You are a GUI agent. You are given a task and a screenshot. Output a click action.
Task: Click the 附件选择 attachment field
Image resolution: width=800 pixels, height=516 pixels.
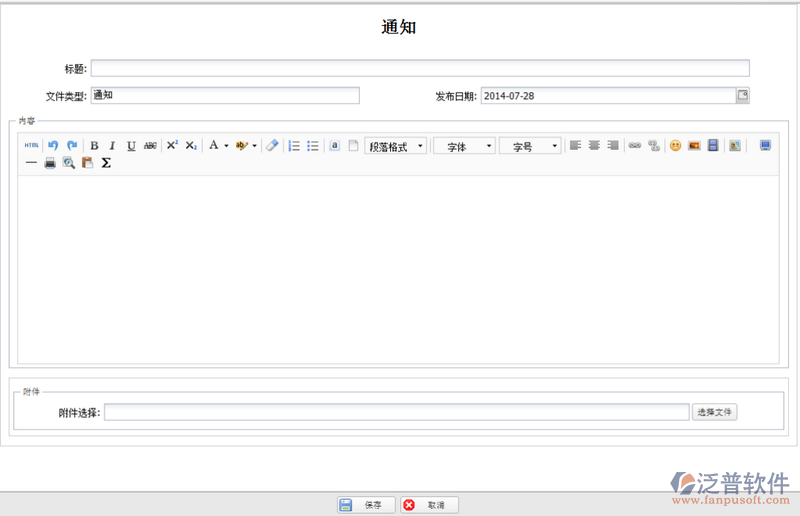[x=397, y=412]
